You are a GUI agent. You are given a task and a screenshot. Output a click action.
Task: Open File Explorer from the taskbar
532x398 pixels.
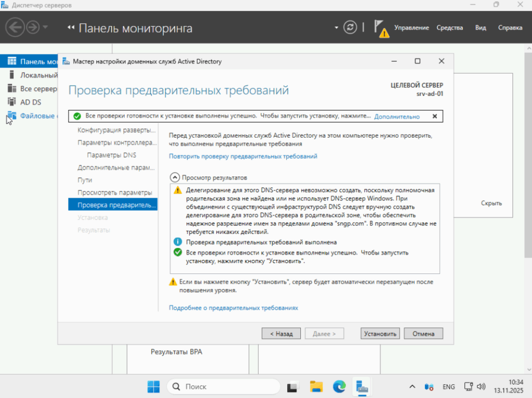316,387
